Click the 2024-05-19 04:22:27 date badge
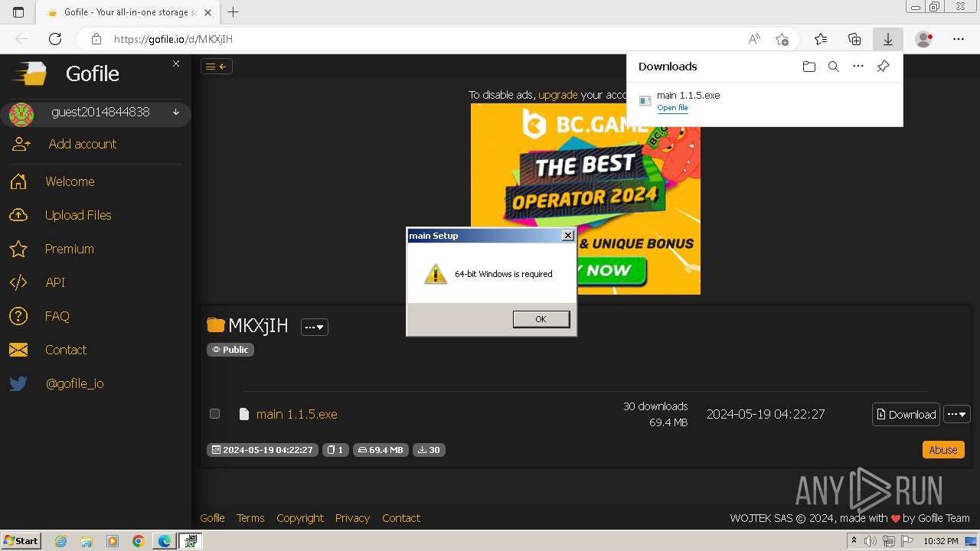The image size is (980, 551). point(262,450)
